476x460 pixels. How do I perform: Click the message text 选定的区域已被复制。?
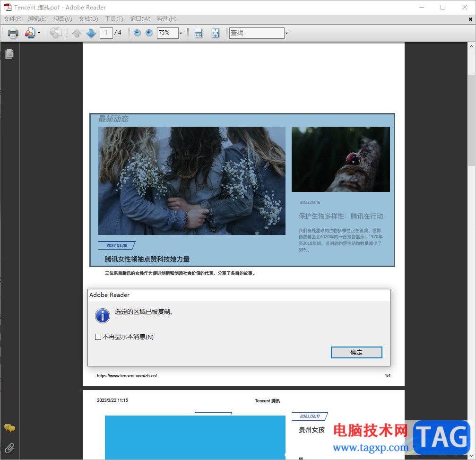pos(144,312)
